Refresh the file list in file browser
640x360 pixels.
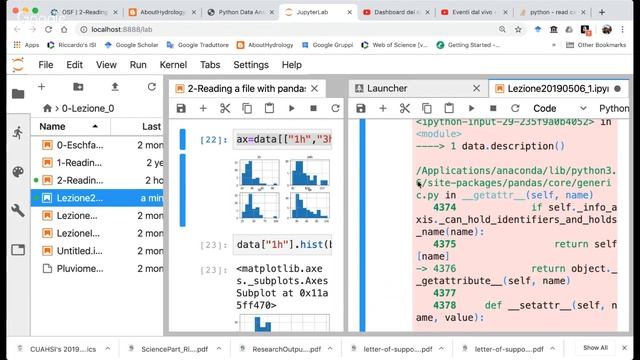tap(152, 87)
